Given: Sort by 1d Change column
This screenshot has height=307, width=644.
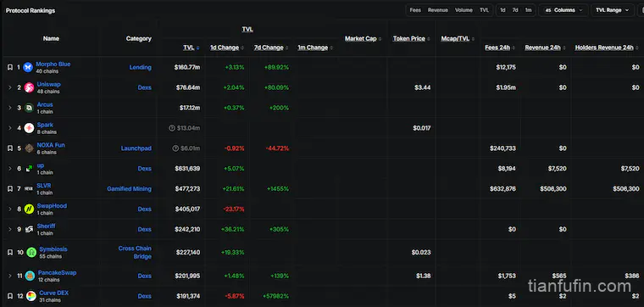Looking at the screenshot, I should (227, 47).
